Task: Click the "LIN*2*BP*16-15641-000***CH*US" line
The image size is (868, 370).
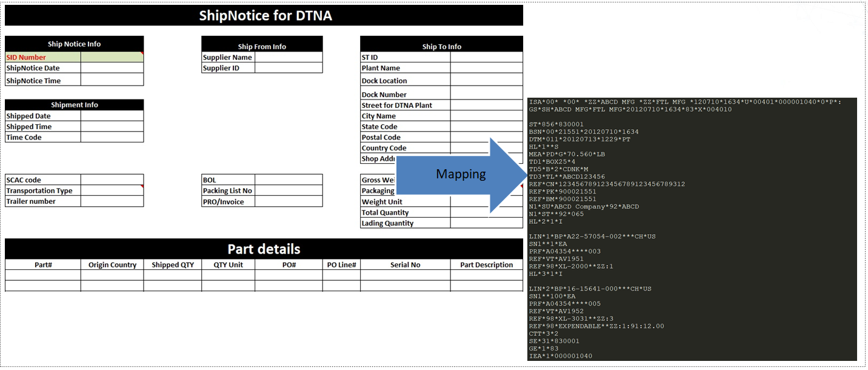Action: pos(590,289)
